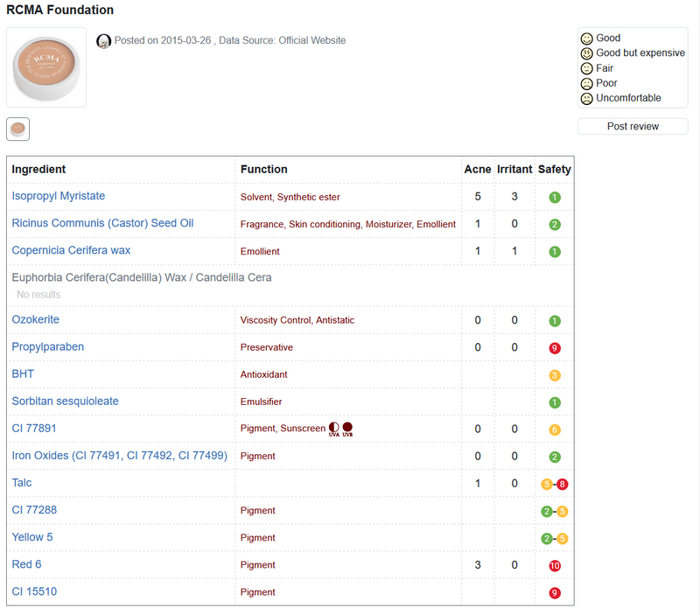Click 'Pigment, Sunscreen' function text
Viewport: 700px width, 615px height.
click(283, 429)
